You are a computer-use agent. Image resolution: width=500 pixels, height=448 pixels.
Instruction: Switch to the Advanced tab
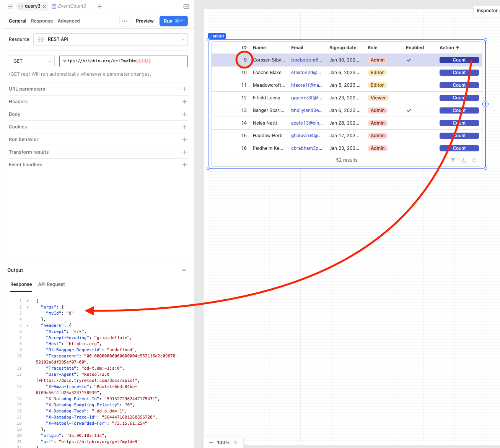68,21
